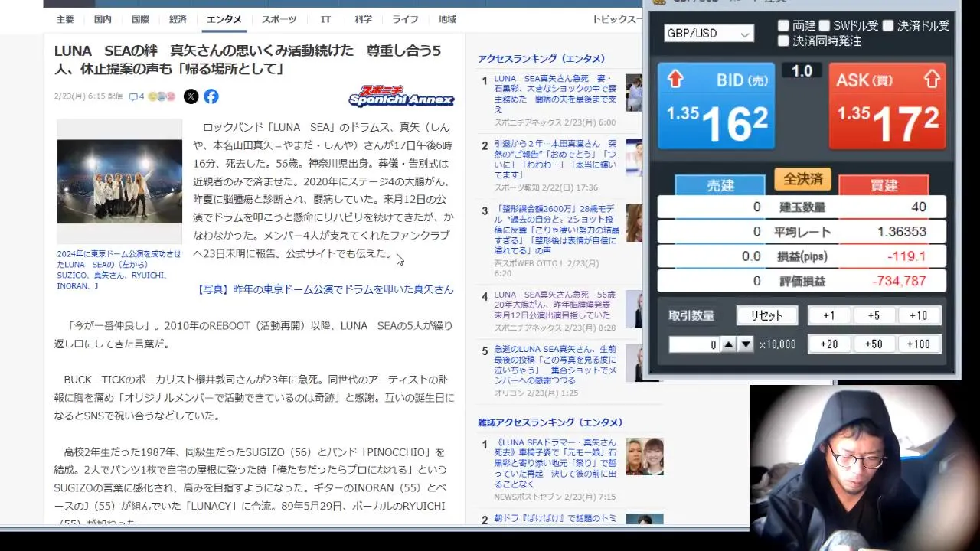Add +5 to trade quantity
Viewport: 980px width, 551px height.
point(874,315)
